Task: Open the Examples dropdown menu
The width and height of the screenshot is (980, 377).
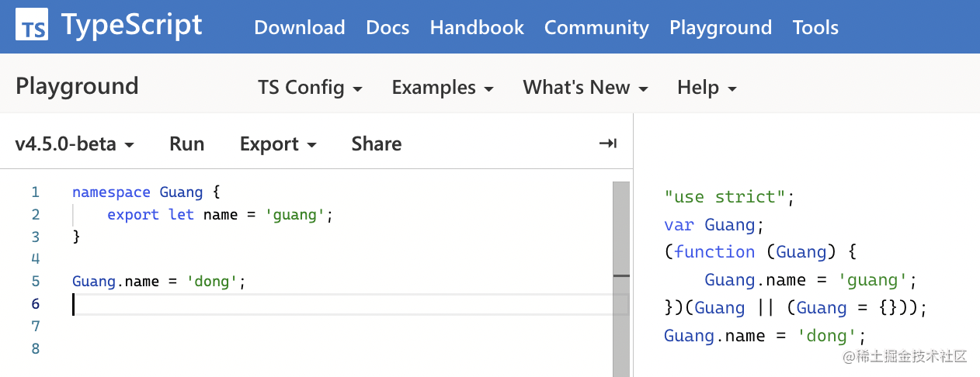Action: [443, 88]
